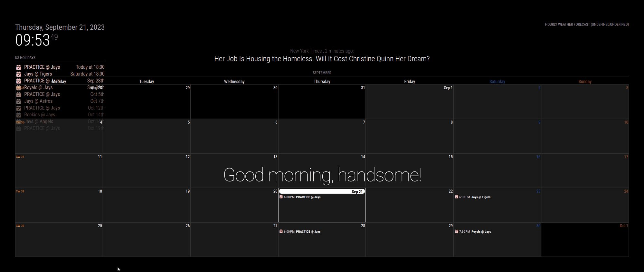Click day number 11 in the calendar
The width and height of the screenshot is (644, 272).
(x=100, y=157)
